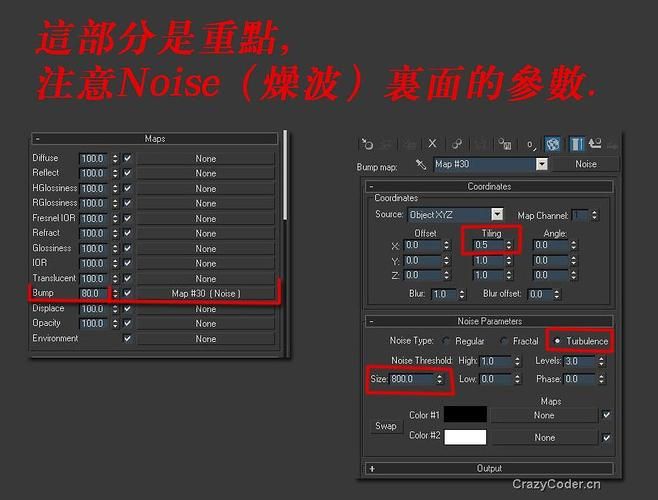This screenshot has height=500, width=658.
Task: Click the X Tiling value field
Action: (x=488, y=245)
